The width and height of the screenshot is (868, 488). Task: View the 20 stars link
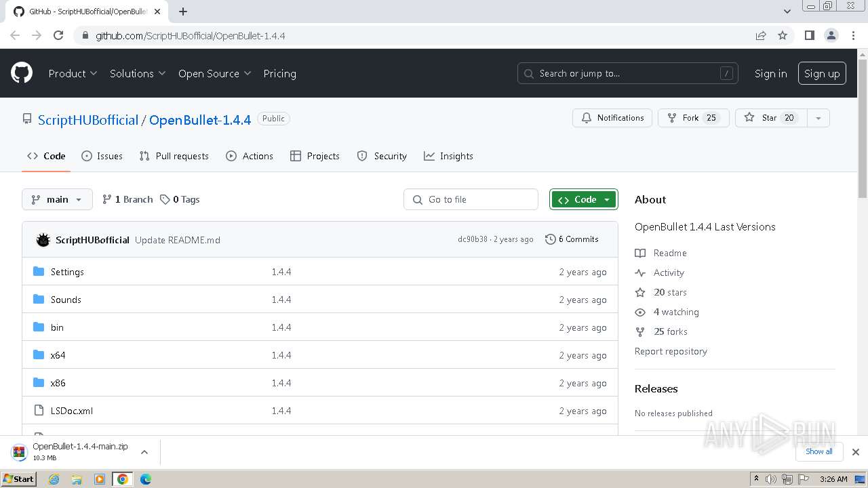click(x=662, y=292)
